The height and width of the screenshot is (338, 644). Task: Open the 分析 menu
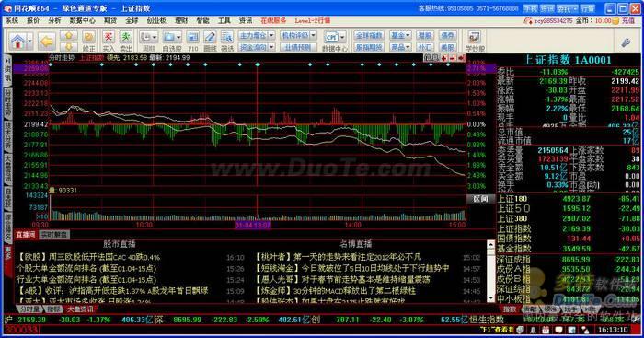pos(54,20)
